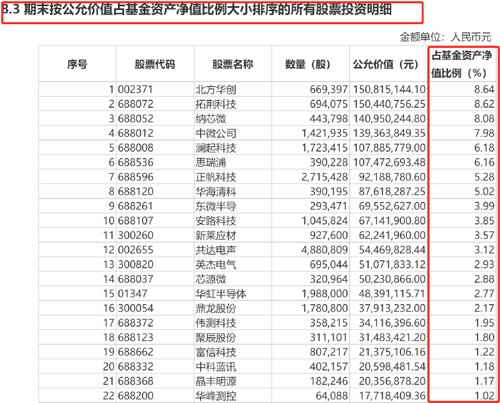Select stock name 富信科技
The height and width of the screenshot is (403, 500).
(216, 352)
